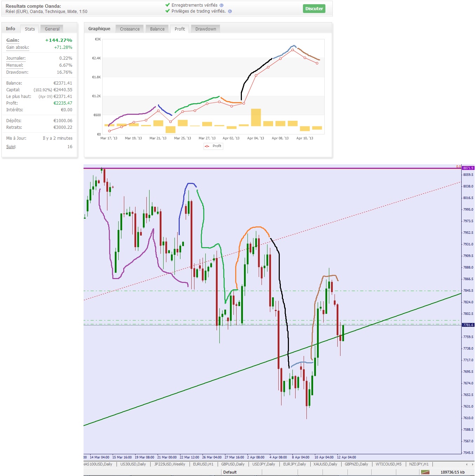
Task: Switch to the GBPNZD,Daily chart tab
Action: click(356, 464)
